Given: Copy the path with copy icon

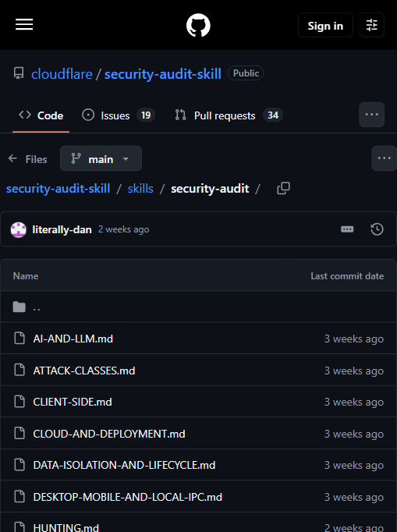Looking at the screenshot, I should pos(283,188).
